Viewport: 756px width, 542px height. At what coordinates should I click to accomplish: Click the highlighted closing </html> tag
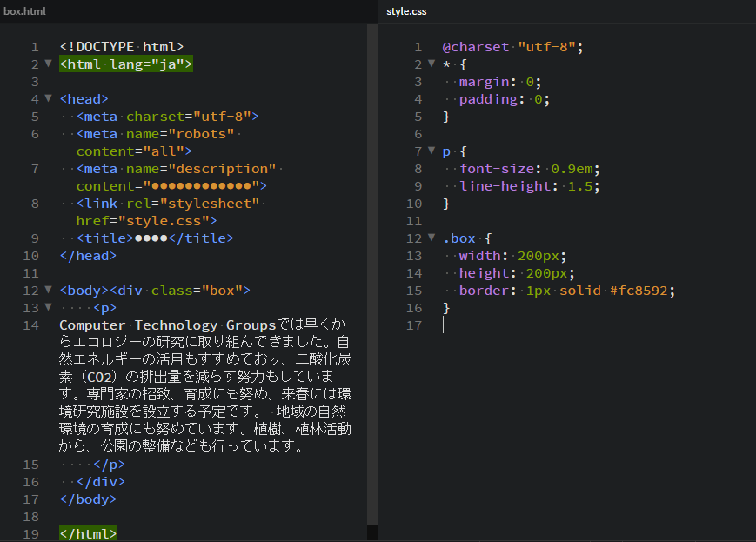[x=88, y=534]
